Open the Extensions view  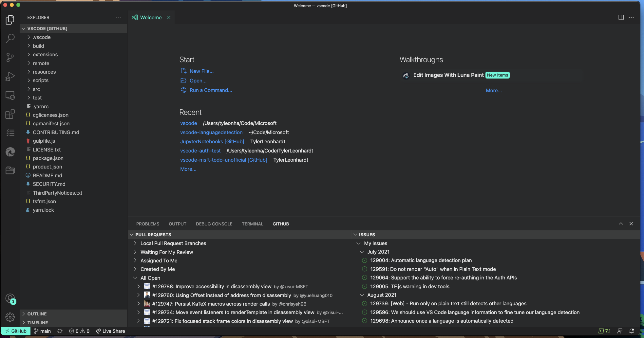(10, 114)
